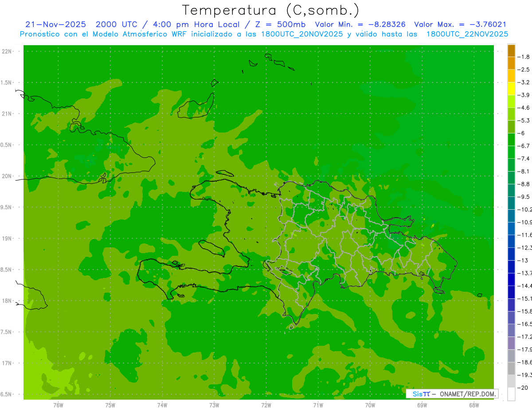Click the "-1.8" legend value
Image resolution: width=532 pixels, height=411 pixels.
pos(524,57)
